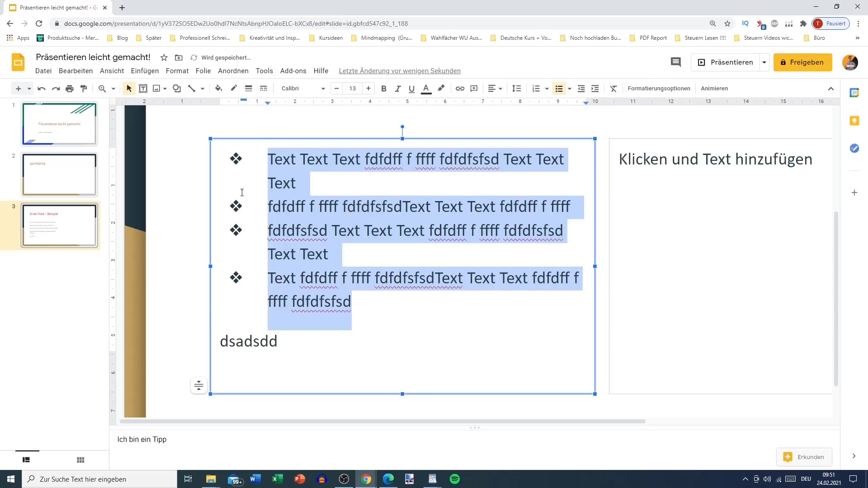The image size is (868, 488).
Task: Increase indent with the indent icon
Action: point(595,89)
